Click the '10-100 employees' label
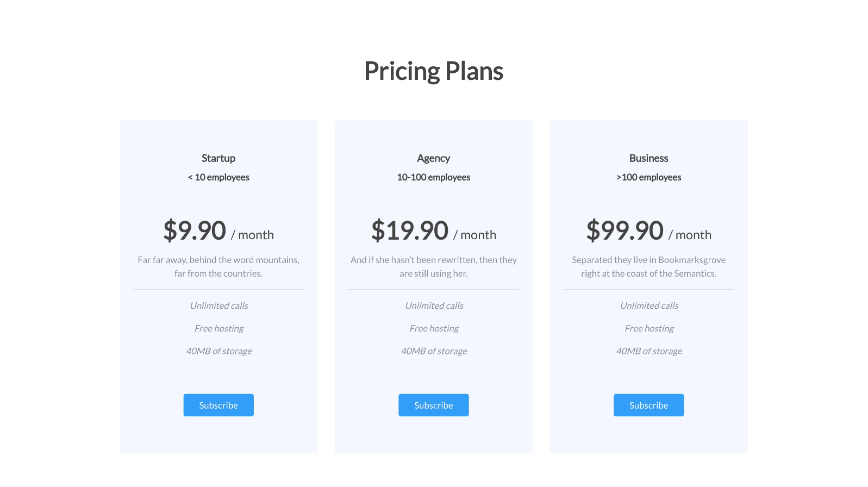The image size is (868, 487). click(433, 177)
